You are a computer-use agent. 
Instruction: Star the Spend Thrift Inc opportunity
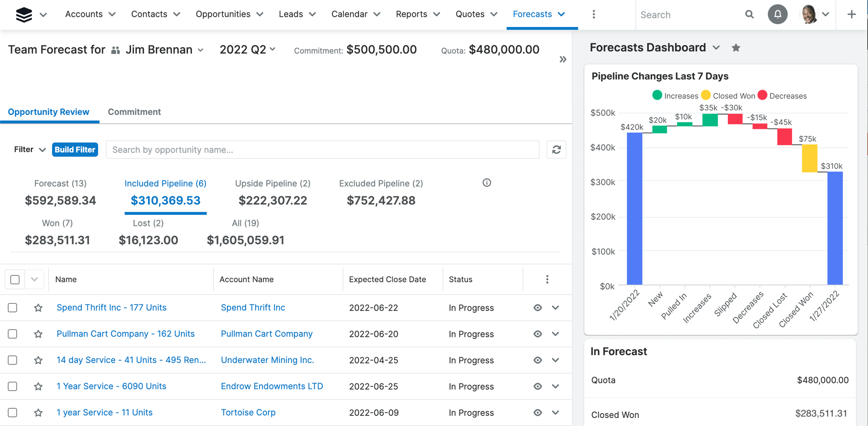point(38,308)
